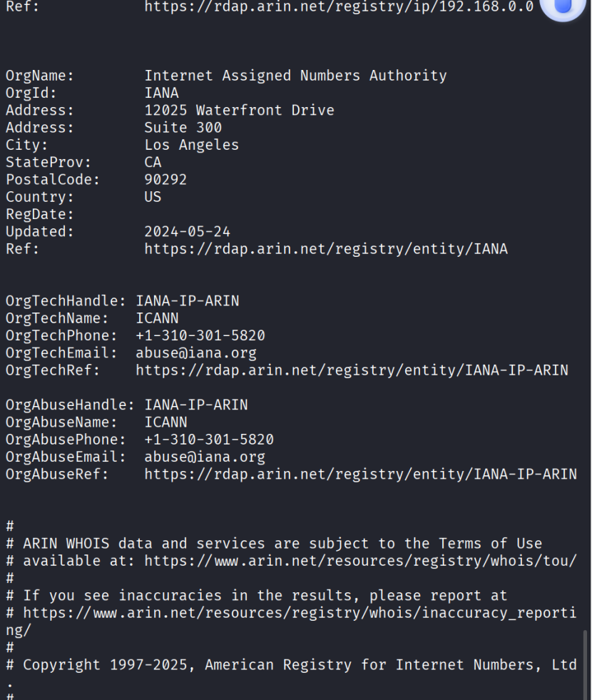592x700 pixels.
Task: Open the registry/entity/IANA Ref link
Action: tap(326, 249)
